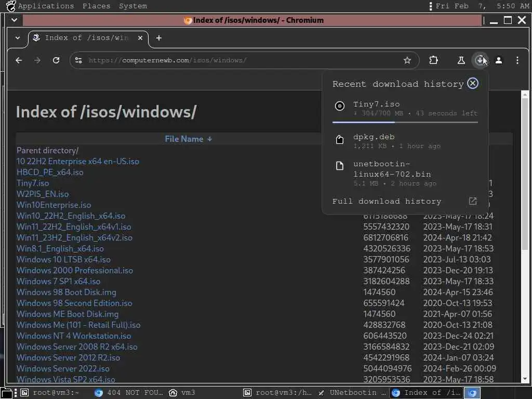Open the Chrome Labs flask icon
The image size is (532, 399).
461,60
